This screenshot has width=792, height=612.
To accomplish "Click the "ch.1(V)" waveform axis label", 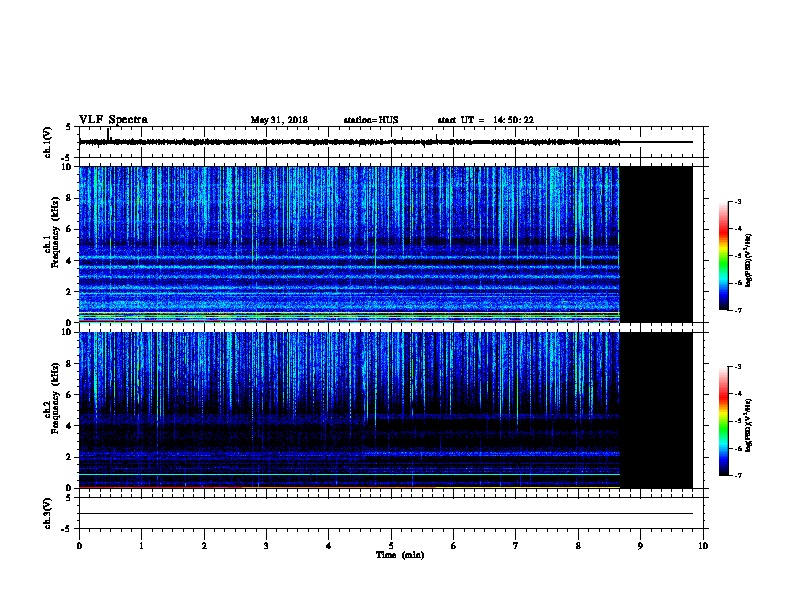I will click(48, 142).
